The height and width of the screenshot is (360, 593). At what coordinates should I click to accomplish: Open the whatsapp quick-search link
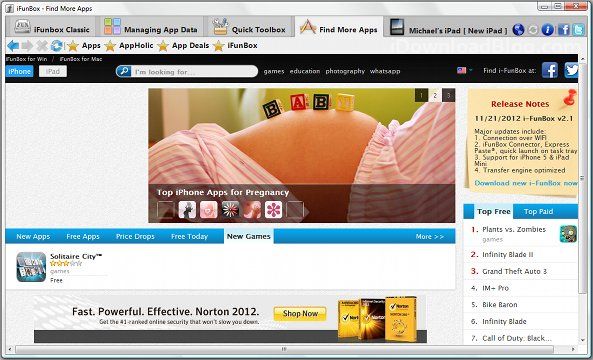click(385, 71)
